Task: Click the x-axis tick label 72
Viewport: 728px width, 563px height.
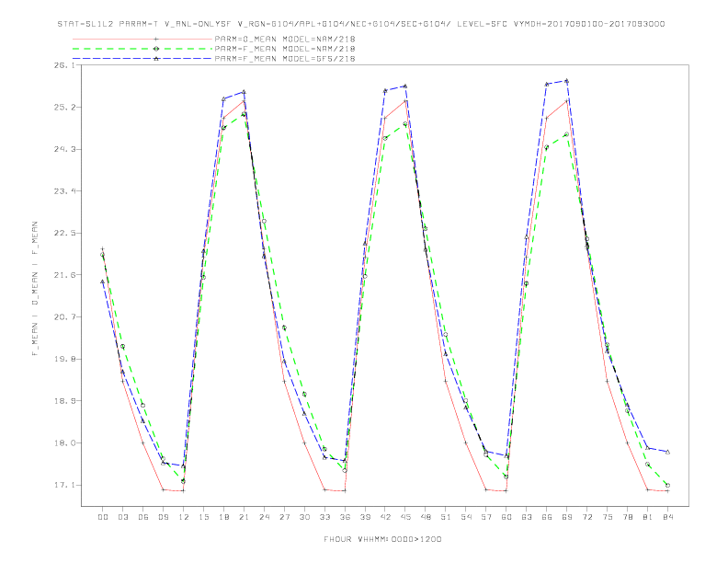Action: (x=586, y=517)
